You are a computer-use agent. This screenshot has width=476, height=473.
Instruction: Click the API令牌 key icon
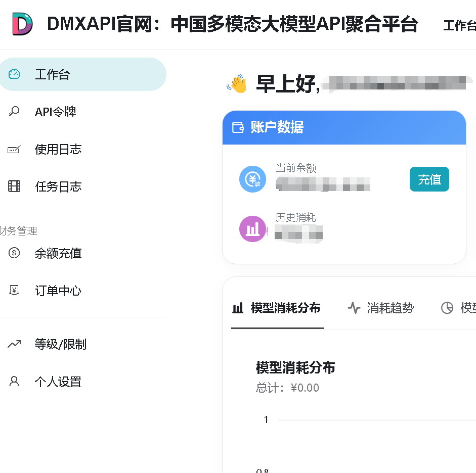14,111
